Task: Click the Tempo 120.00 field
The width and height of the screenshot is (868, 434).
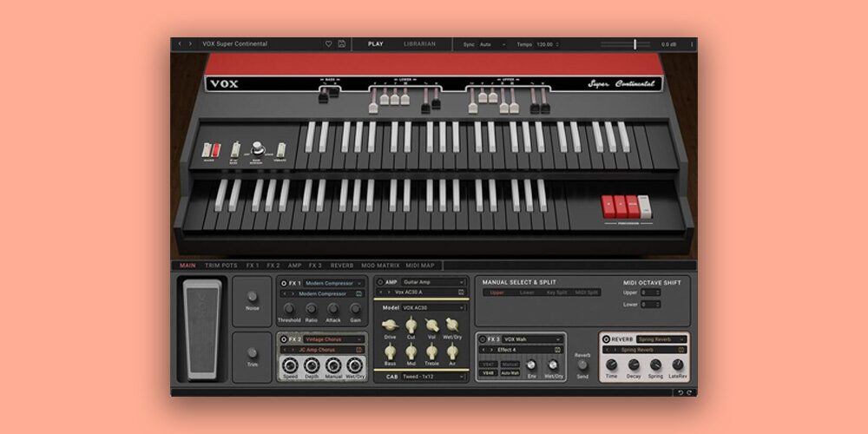Action: pos(544,43)
